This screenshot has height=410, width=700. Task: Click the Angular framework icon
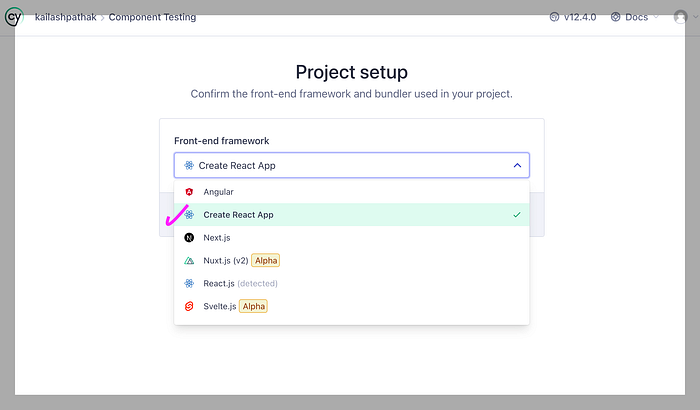tap(189, 191)
